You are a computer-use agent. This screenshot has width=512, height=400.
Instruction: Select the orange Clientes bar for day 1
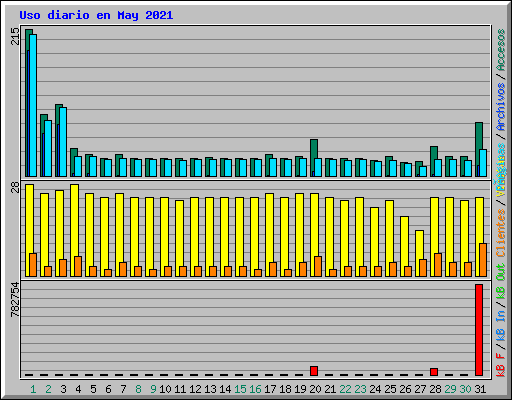tap(33, 265)
